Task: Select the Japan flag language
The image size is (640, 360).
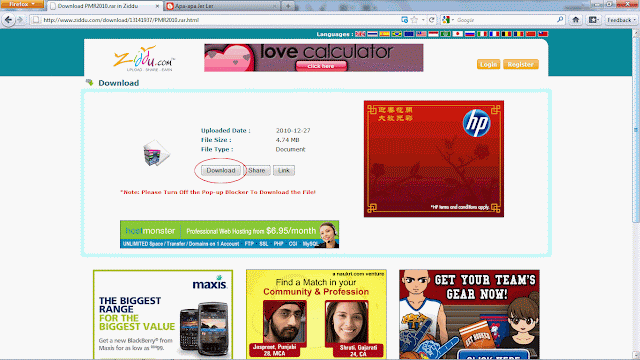Action: [458, 34]
